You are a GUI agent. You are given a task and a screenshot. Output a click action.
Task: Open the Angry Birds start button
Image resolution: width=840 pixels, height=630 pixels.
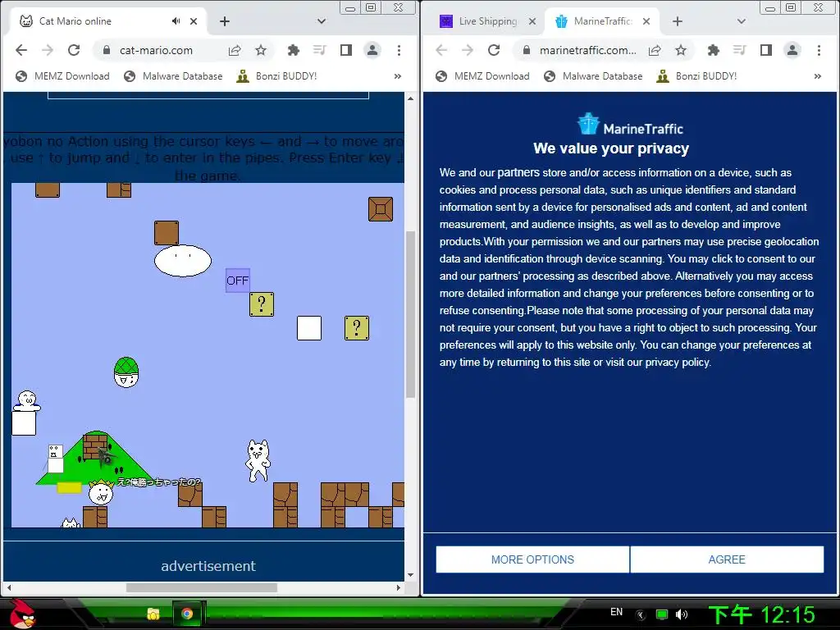click(22, 614)
